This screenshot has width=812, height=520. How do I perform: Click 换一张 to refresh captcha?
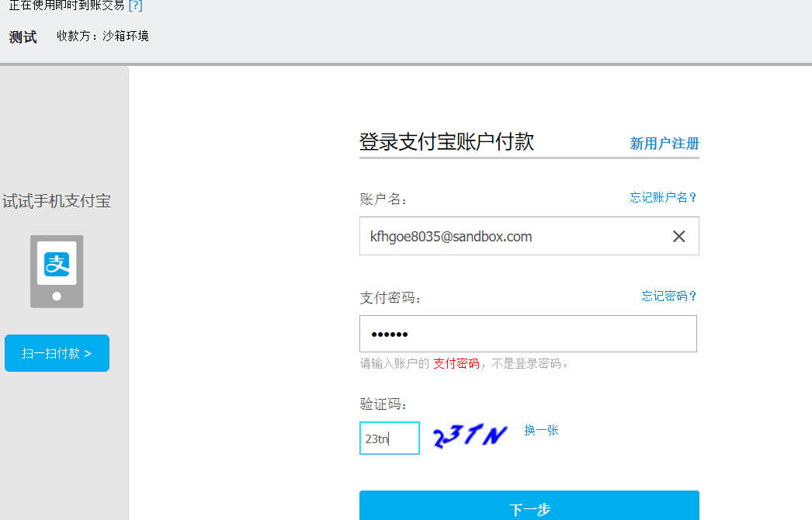(x=541, y=431)
